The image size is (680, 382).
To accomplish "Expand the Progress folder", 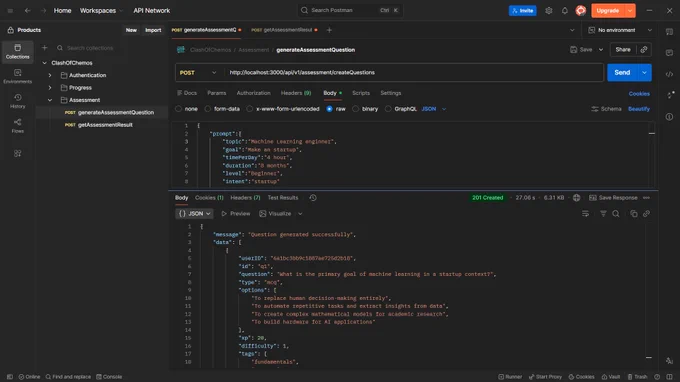I will pyautogui.click(x=50, y=88).
